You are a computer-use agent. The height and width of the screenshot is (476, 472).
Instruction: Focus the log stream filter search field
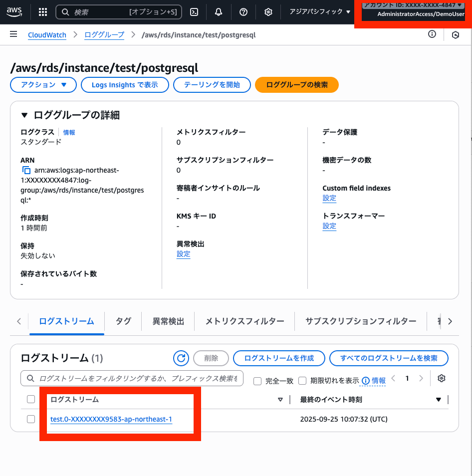[132, 378]
